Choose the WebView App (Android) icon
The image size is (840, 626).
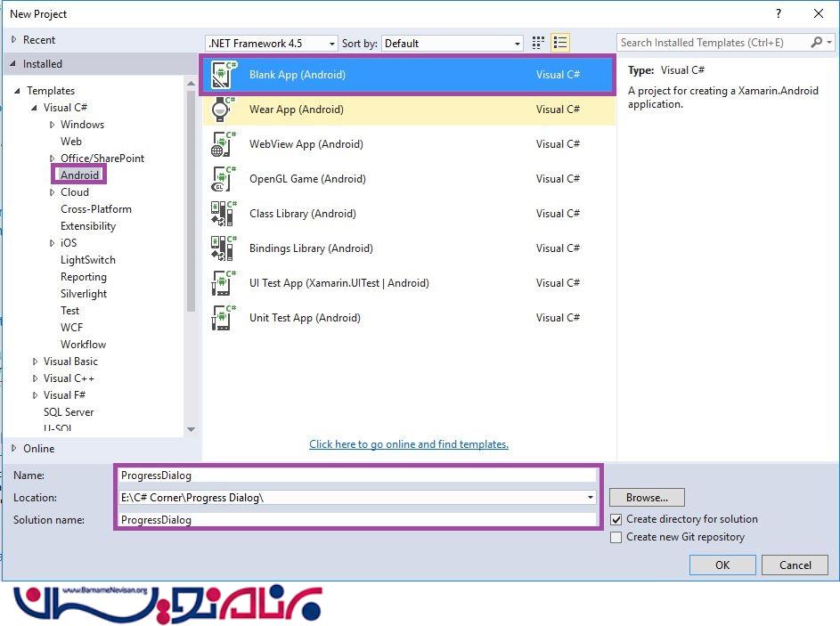[223, 144]
